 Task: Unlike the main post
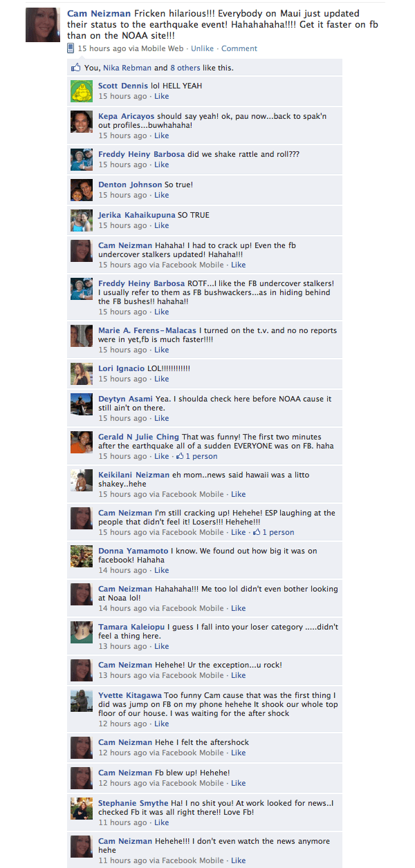[202, 48]
